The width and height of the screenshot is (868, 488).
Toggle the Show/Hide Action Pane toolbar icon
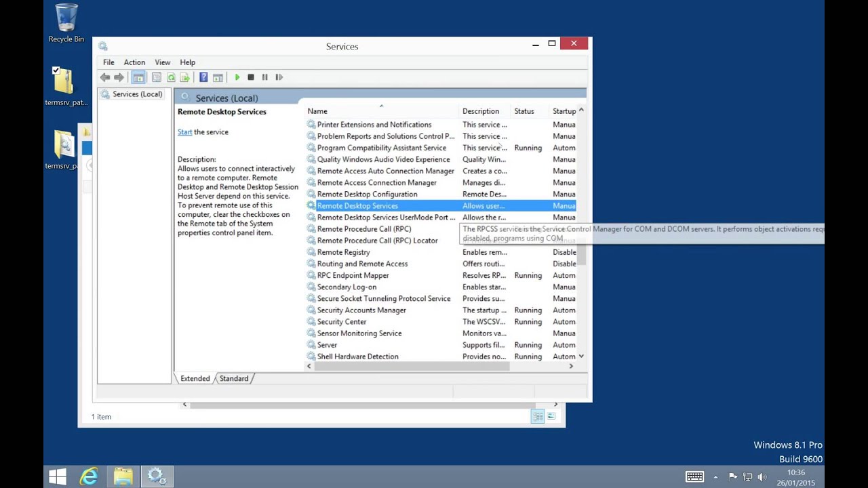(218, 77)
